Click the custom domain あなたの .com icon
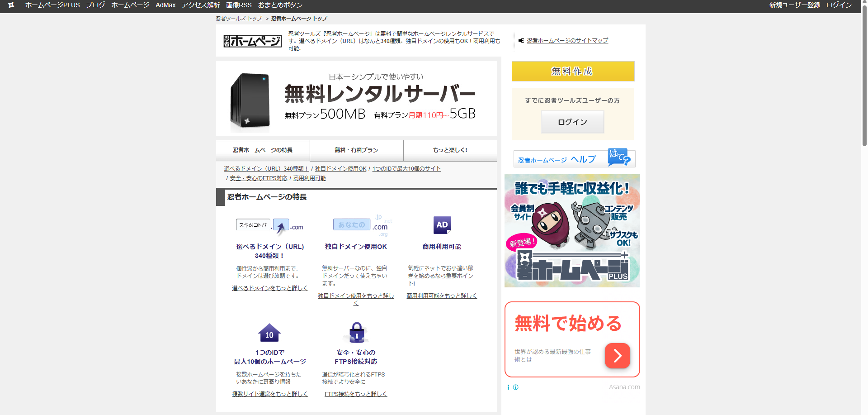868x415 pixels. (360, 225)
